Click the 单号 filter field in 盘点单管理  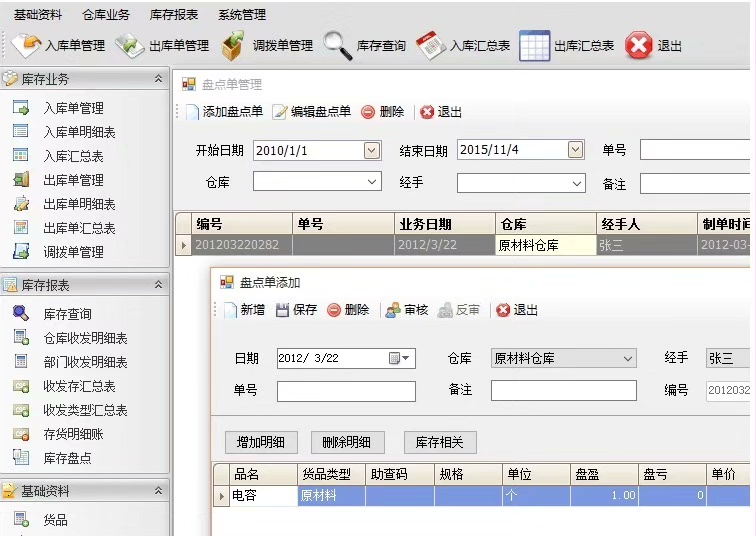pyautogui.click(x=695, y=150)
